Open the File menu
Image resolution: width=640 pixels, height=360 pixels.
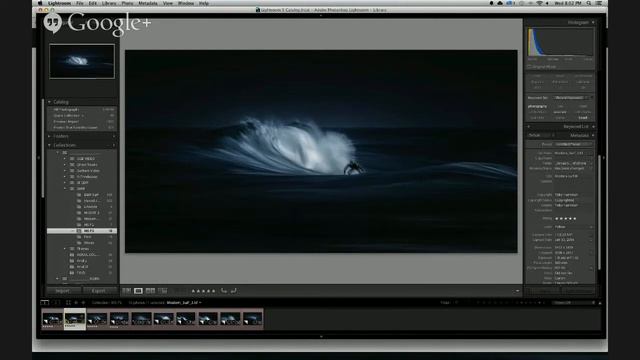tap(80, 3)
